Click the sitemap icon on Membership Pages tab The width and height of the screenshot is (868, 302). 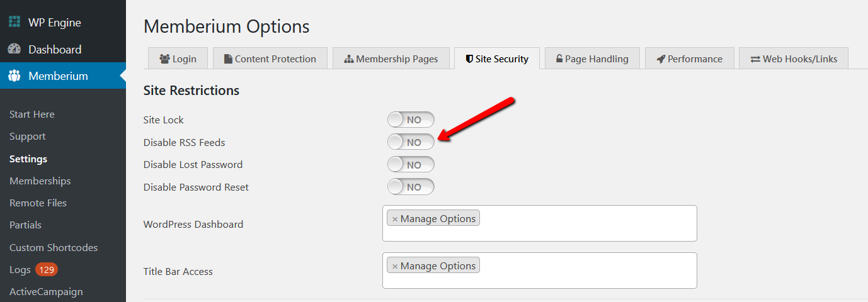tap(349, 59)
